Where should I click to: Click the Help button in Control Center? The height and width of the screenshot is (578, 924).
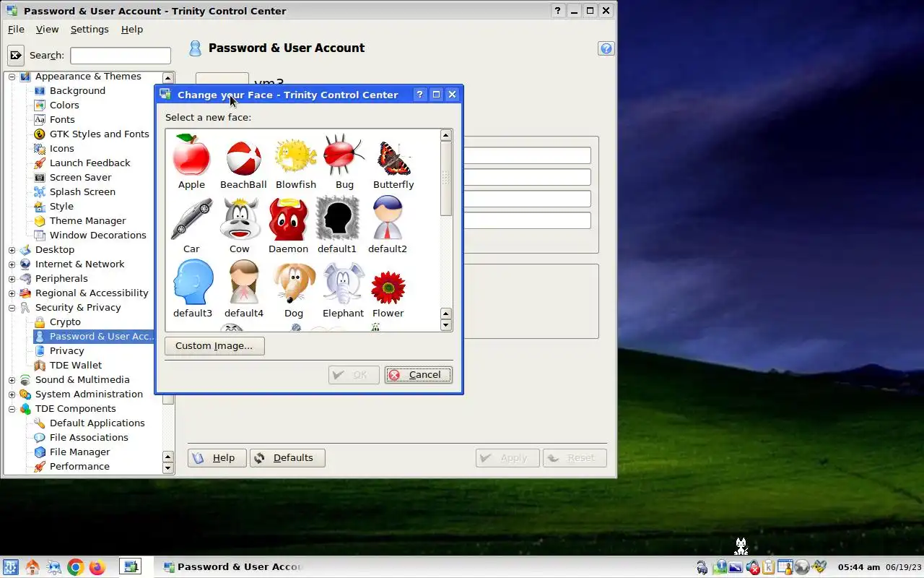217,458
